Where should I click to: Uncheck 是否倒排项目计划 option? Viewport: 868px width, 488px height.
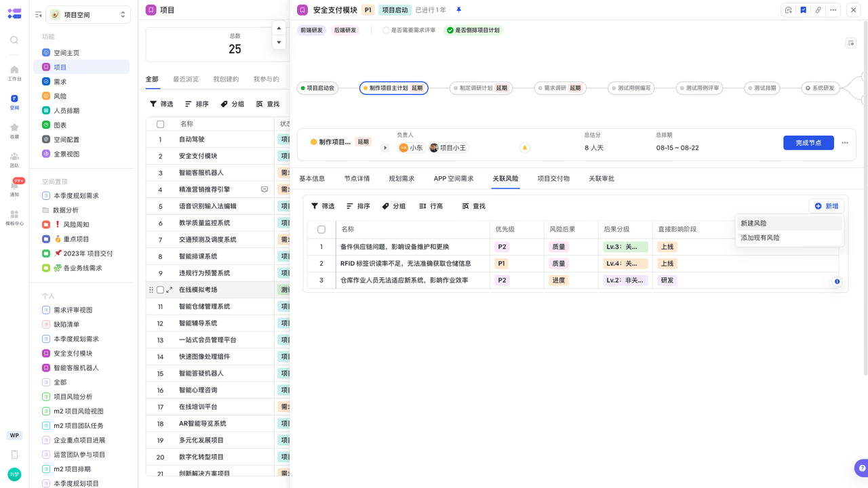pos(473,30)
